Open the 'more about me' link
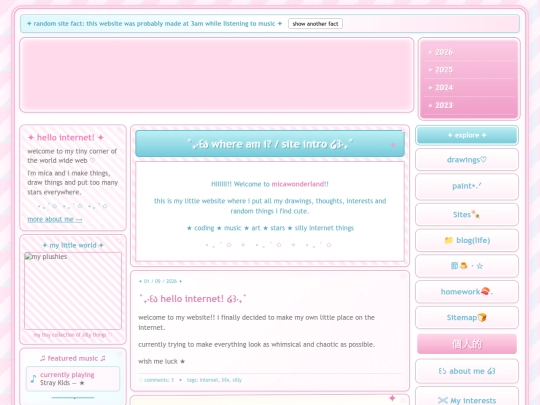The width and height of the screenshot is (540, 405). [x=55, y=219]
